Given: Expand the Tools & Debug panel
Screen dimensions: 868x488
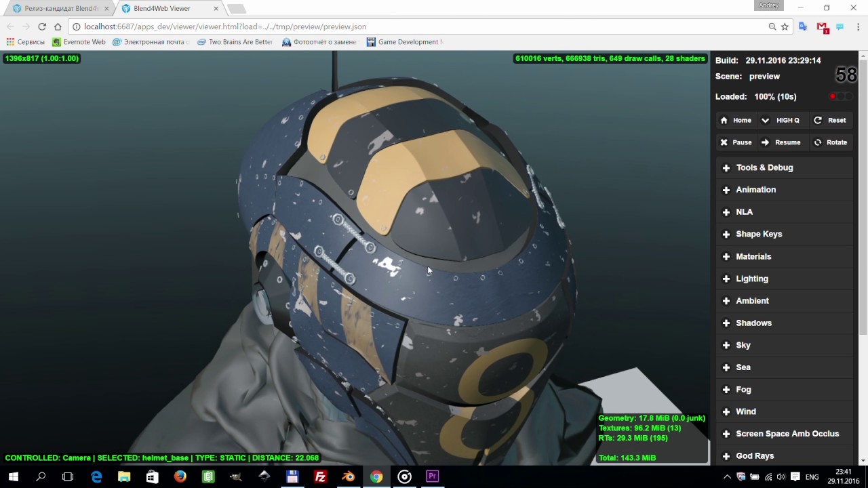Looking at the screenshot, I should coord(785,167).
